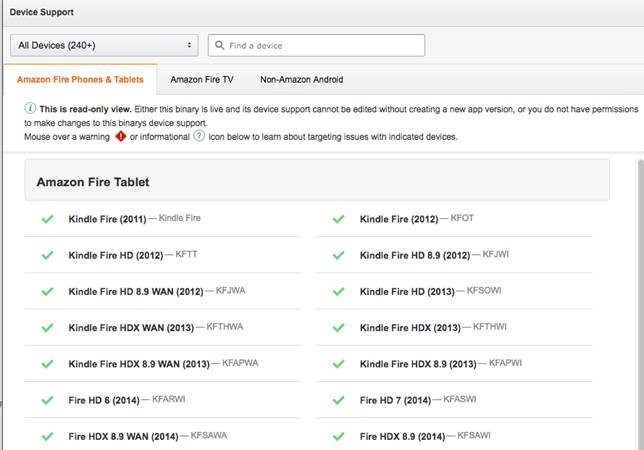Click the KFSAWA model code
Viewport: 644px width, 450px height.
209,435
